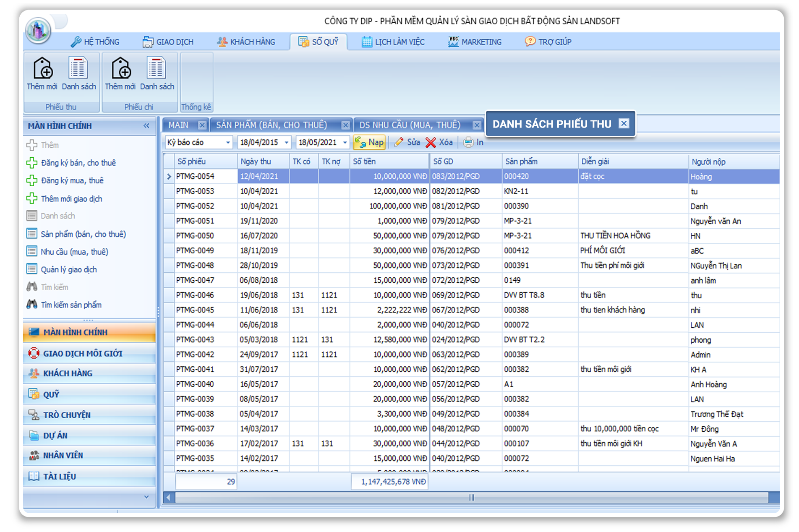Image resolution: width=799 pixels, height=532 pixels.
Task: Click the red Xóa delete button
Action: click(x=439, y=143)
